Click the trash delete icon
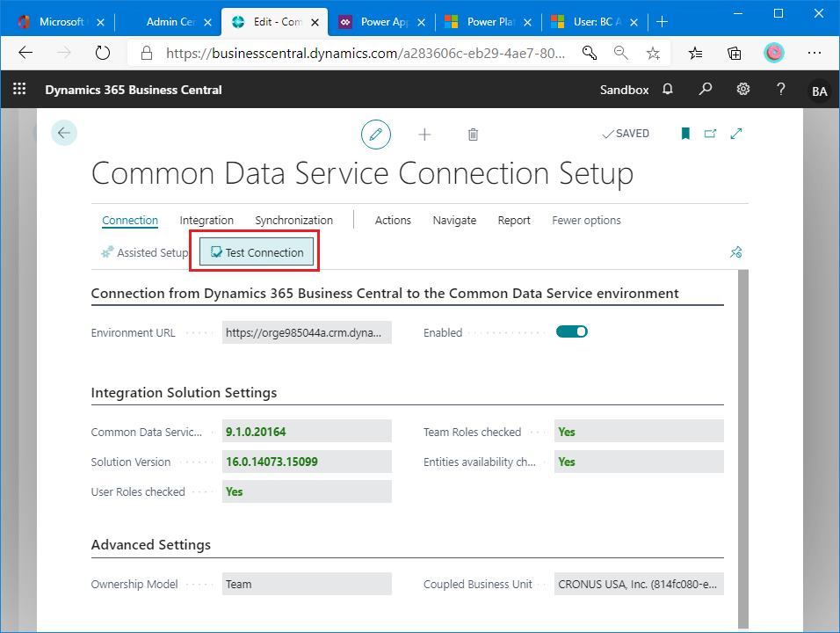 [473, 135]
